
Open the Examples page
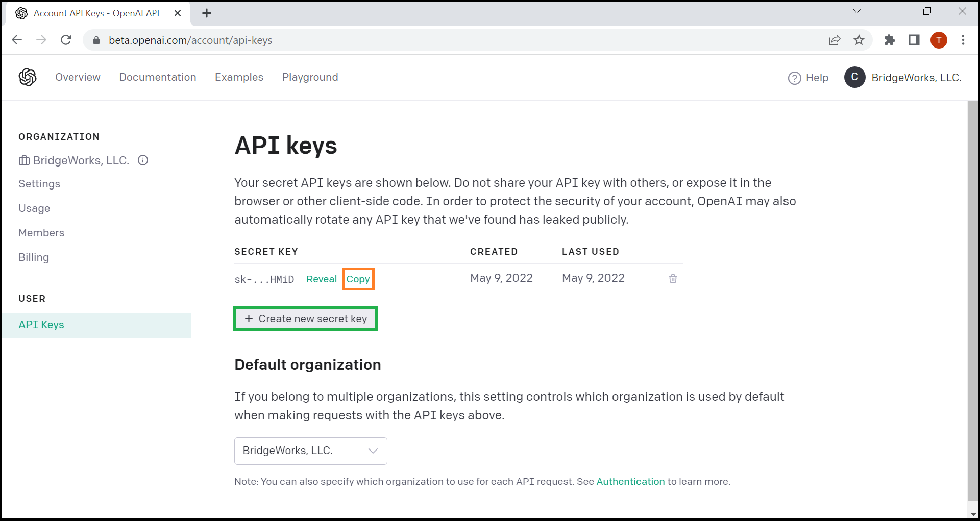click(239, 77)
